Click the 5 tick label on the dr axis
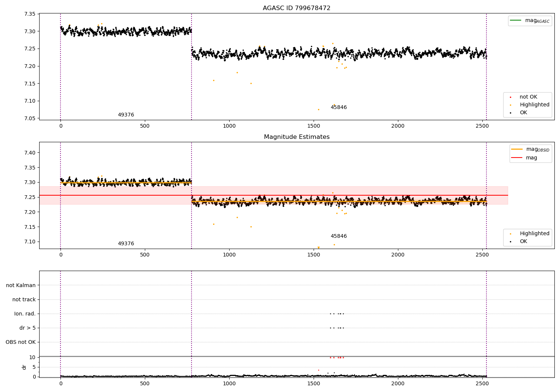Image resolution: width=560 pixels, height=392 pixels. (34, 367)
